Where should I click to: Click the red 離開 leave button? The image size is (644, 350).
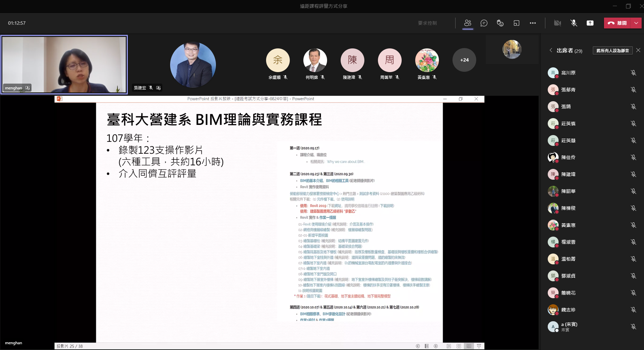(618, 23)
